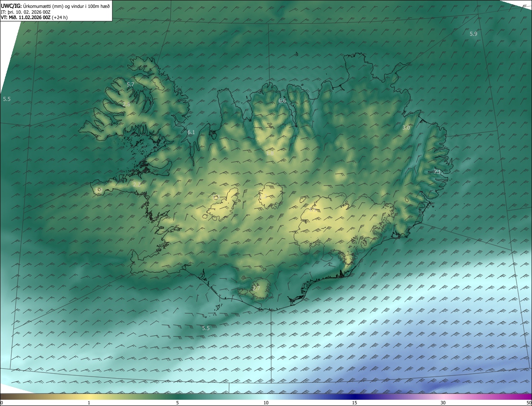
Task: Click the "30" tick label on the color scale
Action: coord(443,403)
